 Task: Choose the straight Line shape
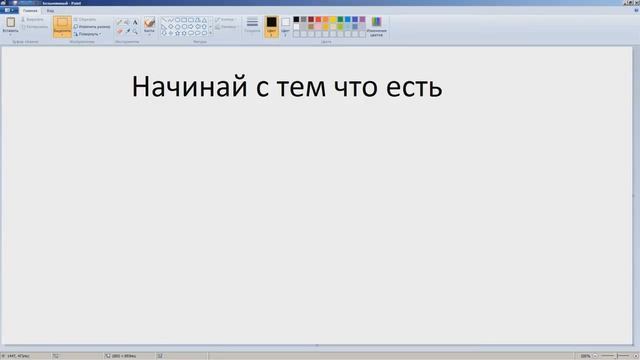pyautogui.click(x=164, y=20)
